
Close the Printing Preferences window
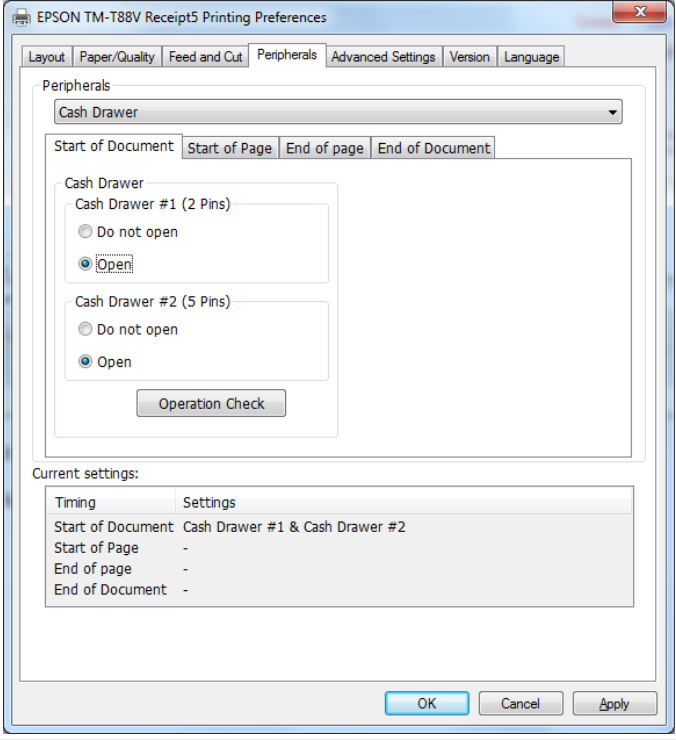[x=640, y=12]
